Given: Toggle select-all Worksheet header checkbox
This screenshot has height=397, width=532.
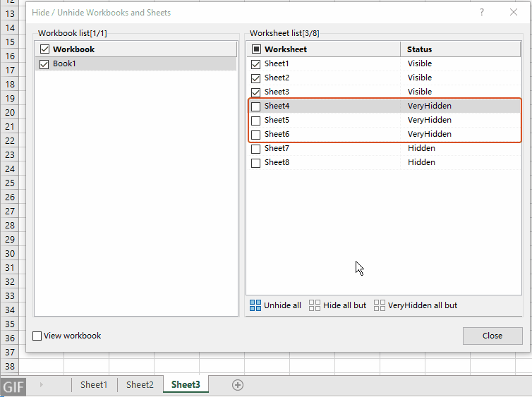Looking at the screenshot, I should 255,49.
